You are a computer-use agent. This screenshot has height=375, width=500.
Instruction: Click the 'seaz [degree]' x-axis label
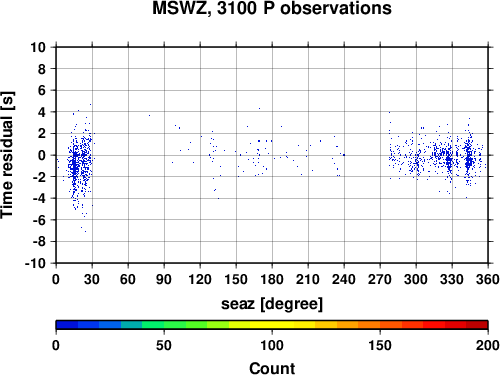coord(272,304)
